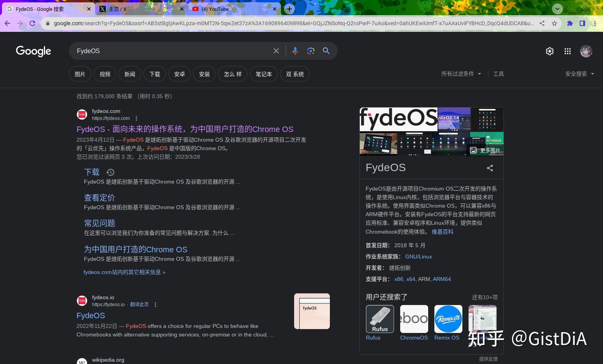Expand the 所有过滤条件 dropdown

(x=461, y=73)
